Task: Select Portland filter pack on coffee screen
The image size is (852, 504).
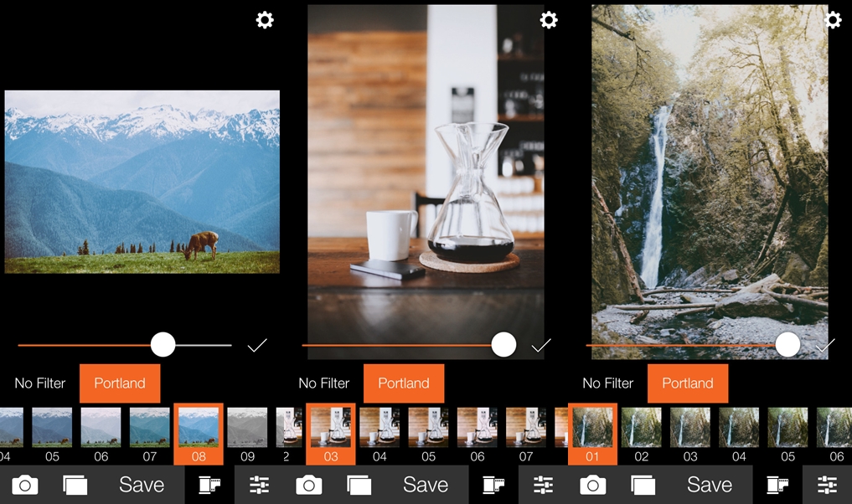Action: pos(404,383)
